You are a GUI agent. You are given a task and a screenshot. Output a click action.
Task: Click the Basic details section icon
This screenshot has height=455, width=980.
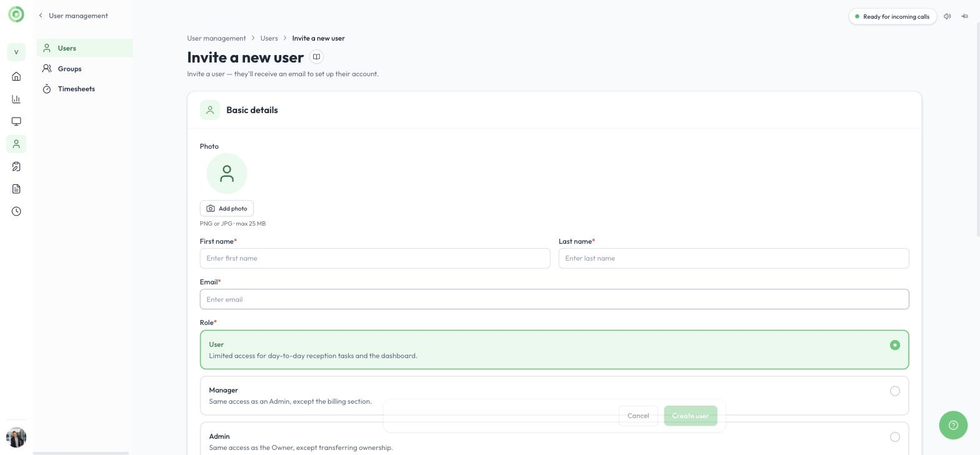(210, 110)
